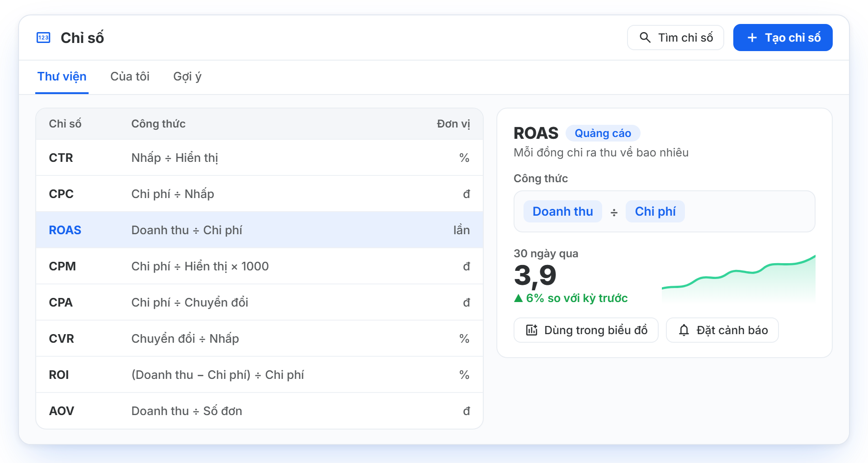Switch to the Gợi ý tab
The image size is (868, 463).
187,76
